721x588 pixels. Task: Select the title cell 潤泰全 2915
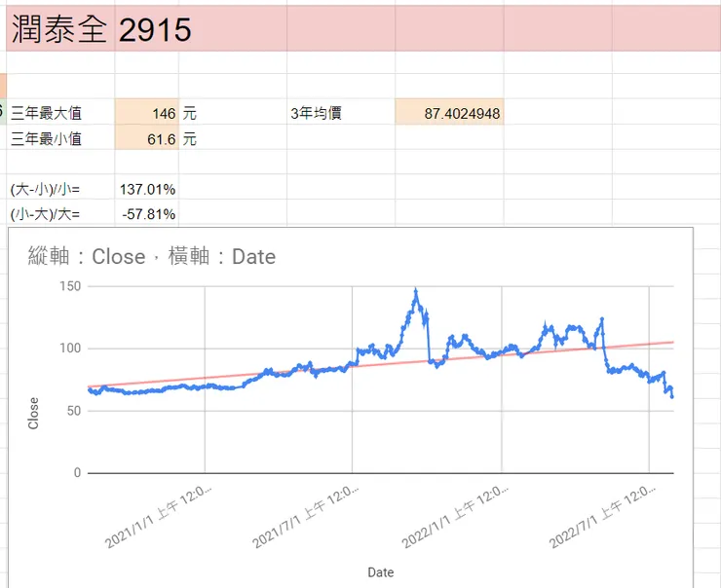[101, 30]
